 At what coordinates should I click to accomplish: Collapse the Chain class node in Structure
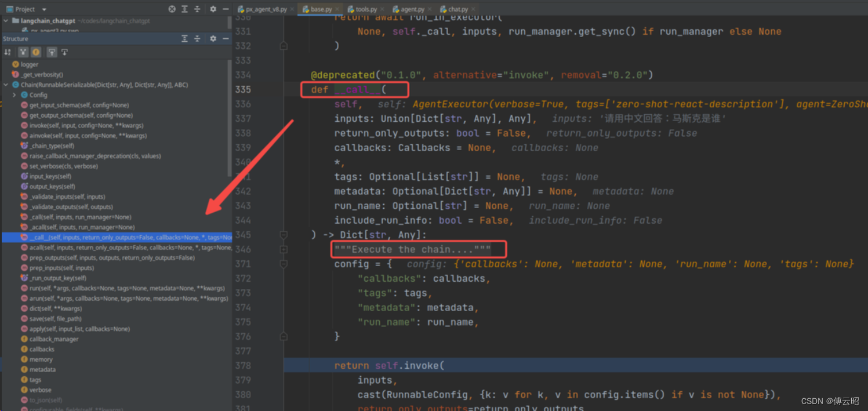6,85
